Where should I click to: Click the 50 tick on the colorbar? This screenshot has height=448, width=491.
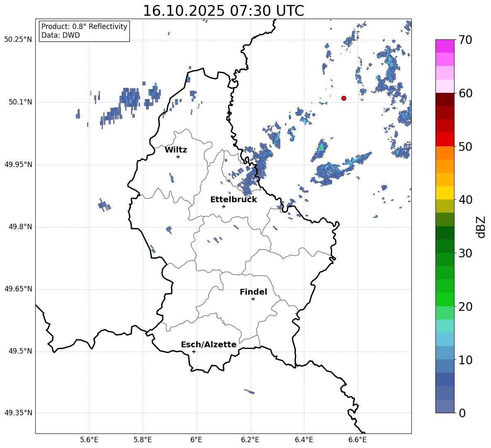click(x=465, y=146)
